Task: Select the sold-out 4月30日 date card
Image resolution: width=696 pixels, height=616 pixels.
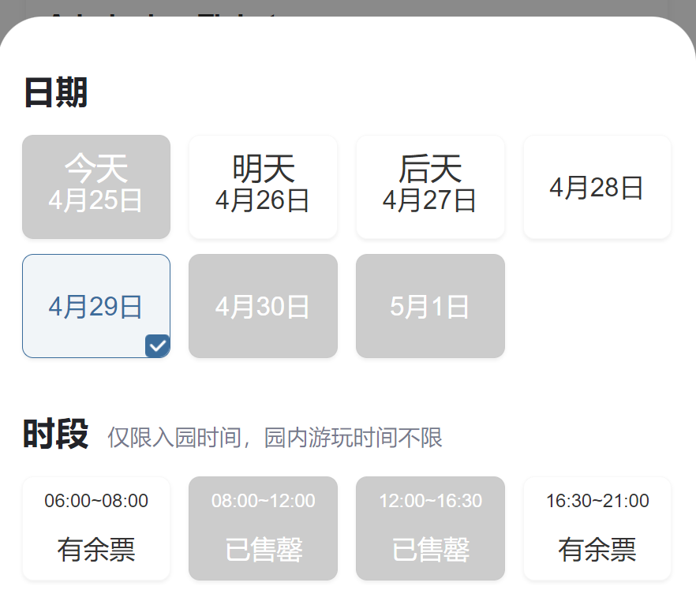Action: [x=263, y=305]
